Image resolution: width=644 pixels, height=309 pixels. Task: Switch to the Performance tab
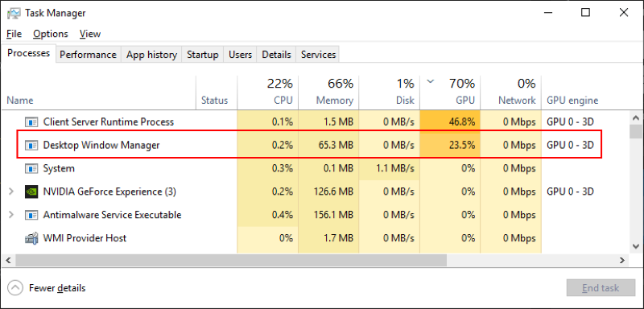pyautogui.click(x=88, y=55)
